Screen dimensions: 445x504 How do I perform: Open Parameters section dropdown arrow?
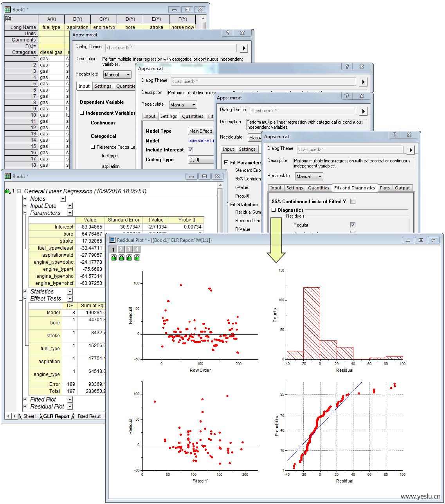[x=70, y=213]
